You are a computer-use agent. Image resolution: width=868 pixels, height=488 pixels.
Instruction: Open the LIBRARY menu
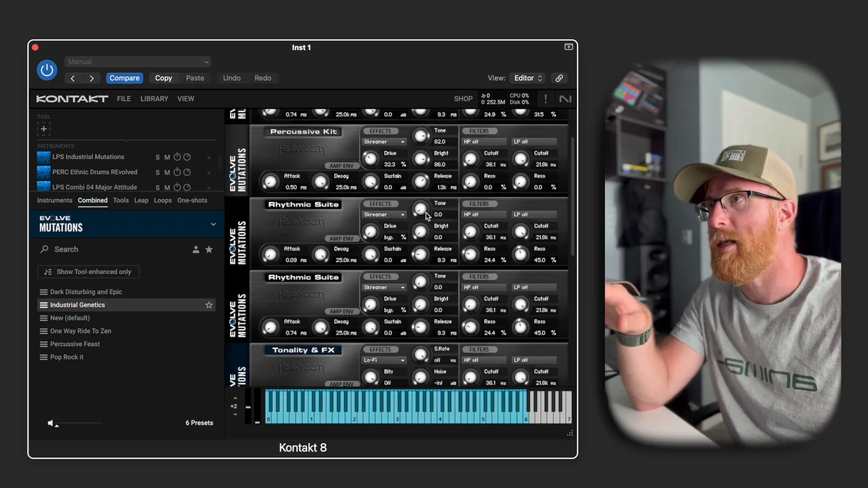click(x=154, y=99)
